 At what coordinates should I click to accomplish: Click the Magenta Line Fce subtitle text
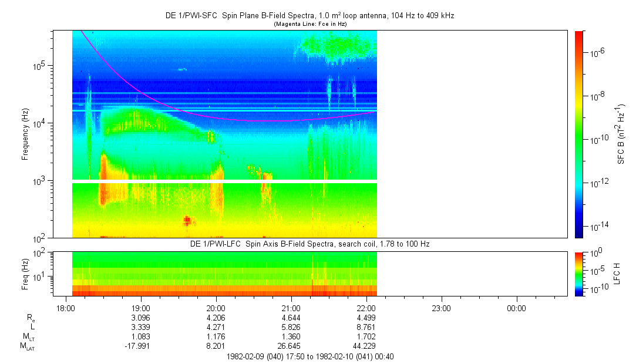[x=309, y=23]
